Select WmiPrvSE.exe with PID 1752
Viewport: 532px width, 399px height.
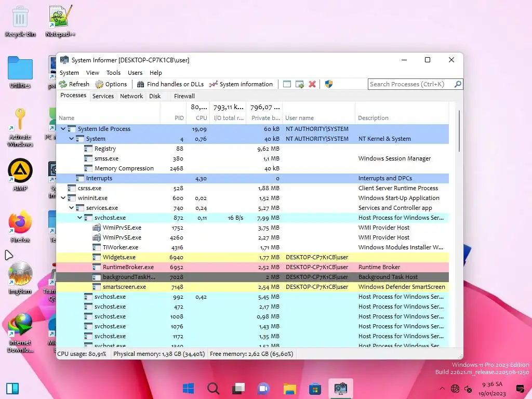(252, 228)
